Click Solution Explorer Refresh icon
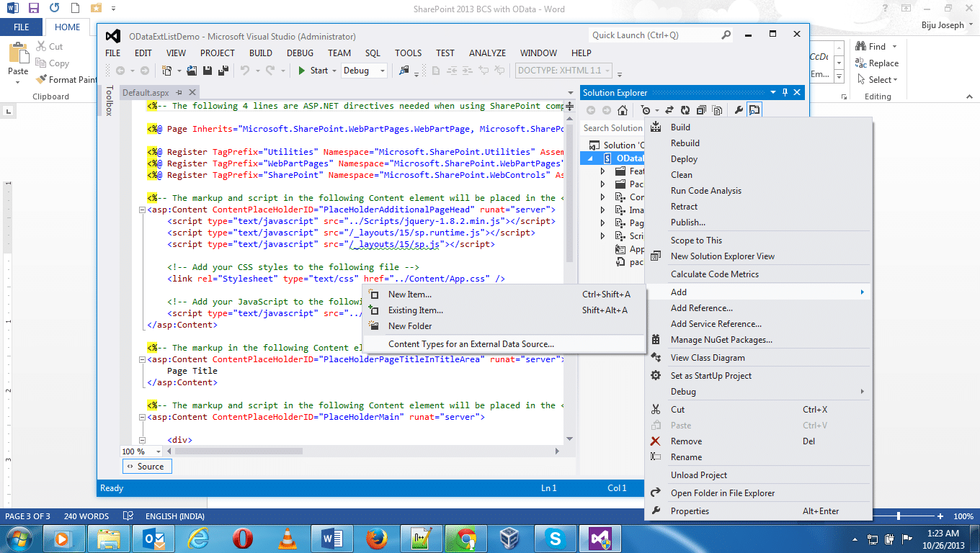This screenshot has width=980, height=553. tap(685, 110)
